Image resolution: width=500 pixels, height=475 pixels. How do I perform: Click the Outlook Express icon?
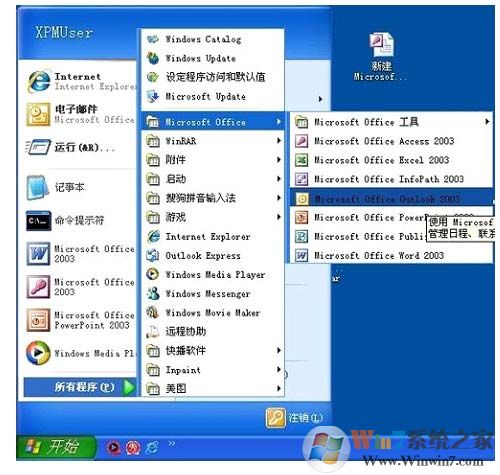tap(153, 256)
